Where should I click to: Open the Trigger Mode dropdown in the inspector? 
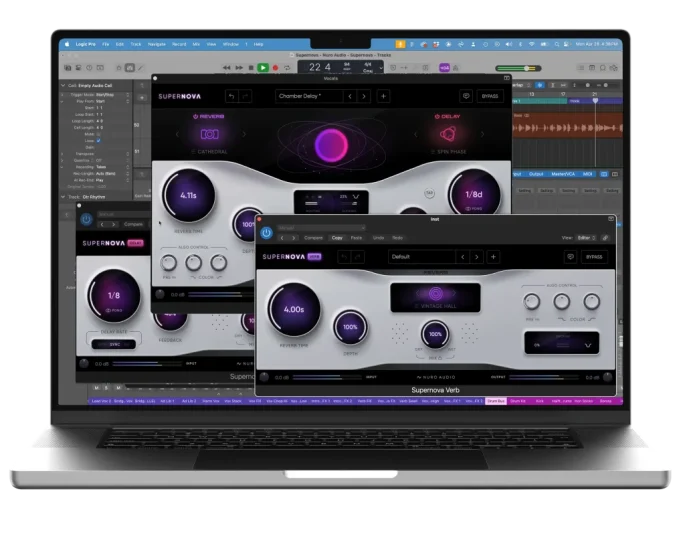[x=112, y=94]
